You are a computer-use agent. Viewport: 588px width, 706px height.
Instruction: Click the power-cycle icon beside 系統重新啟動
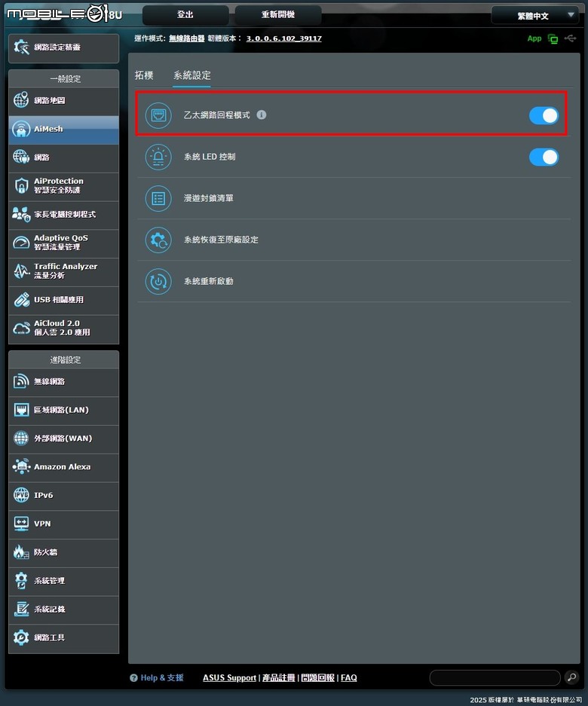tap(158, 281)
